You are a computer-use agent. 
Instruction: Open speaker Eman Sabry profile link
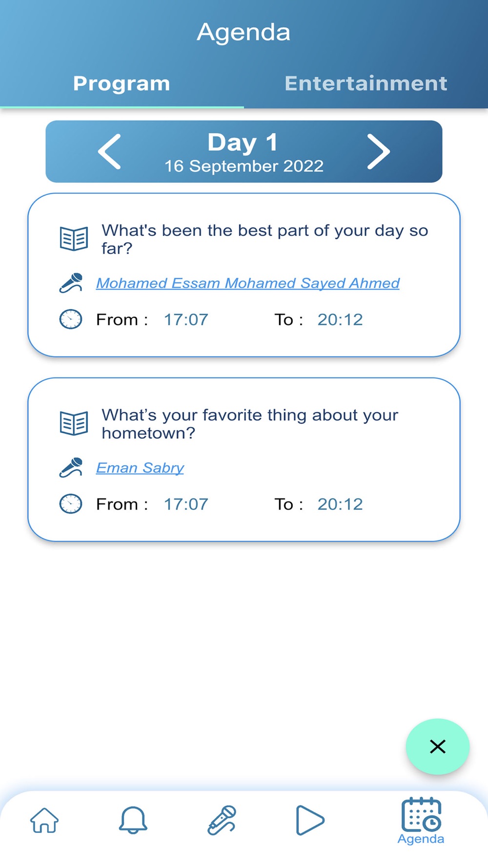[x=140, y=468]
